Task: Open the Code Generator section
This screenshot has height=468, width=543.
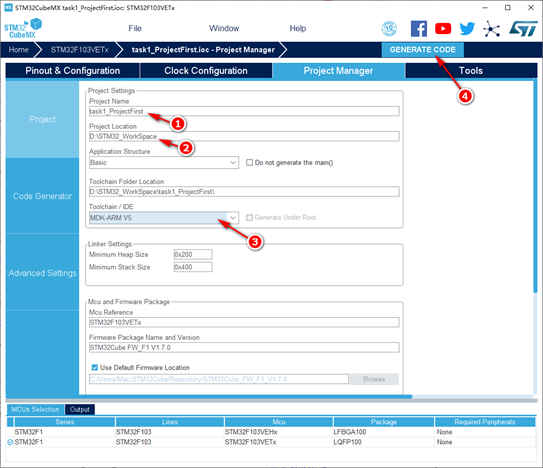Action: tap(42, 196)
